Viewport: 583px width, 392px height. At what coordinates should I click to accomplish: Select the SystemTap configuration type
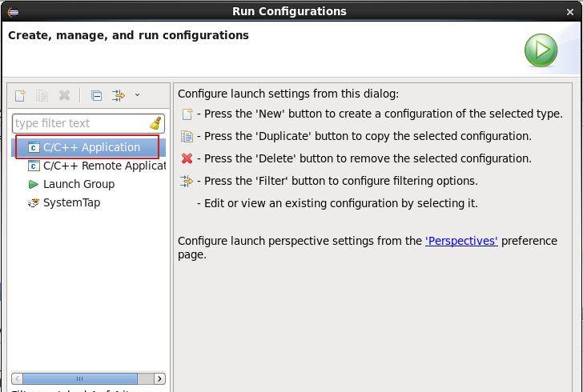[x=71, y=202]
